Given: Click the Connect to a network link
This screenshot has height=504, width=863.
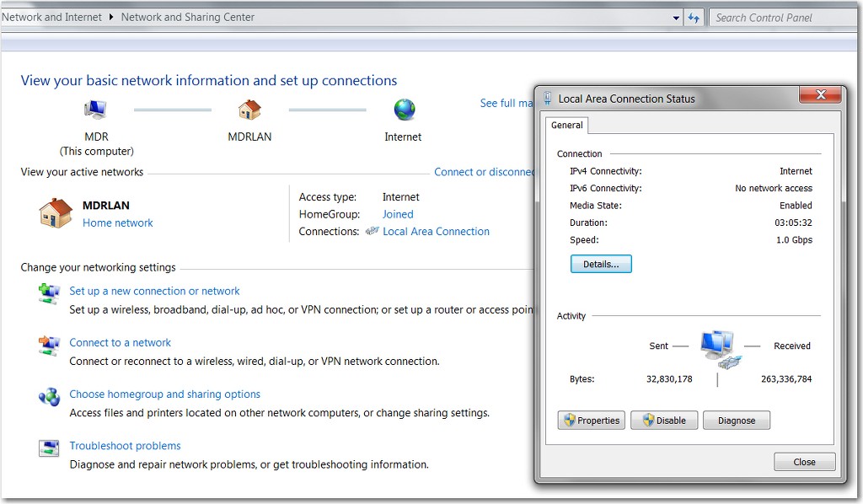Looking at the screenshot, I should point(120,343).
